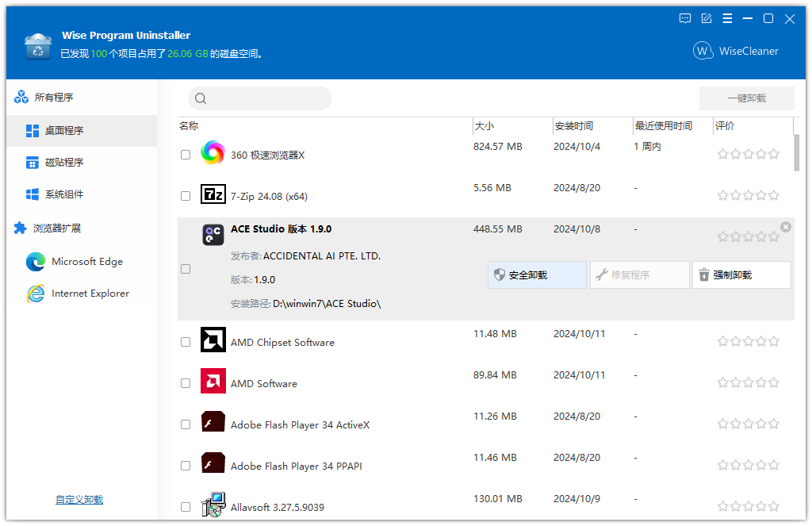
Task: Select the 磁贴程序 sidebar category icon
Action: tap(33, 162)
